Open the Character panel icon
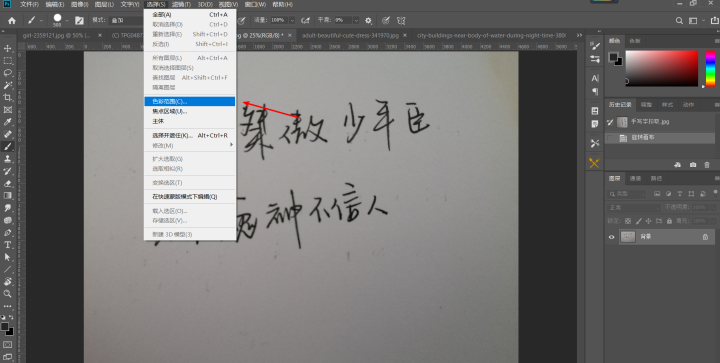The height and width of the screenshot is (363, 720). tap(595, 78)
